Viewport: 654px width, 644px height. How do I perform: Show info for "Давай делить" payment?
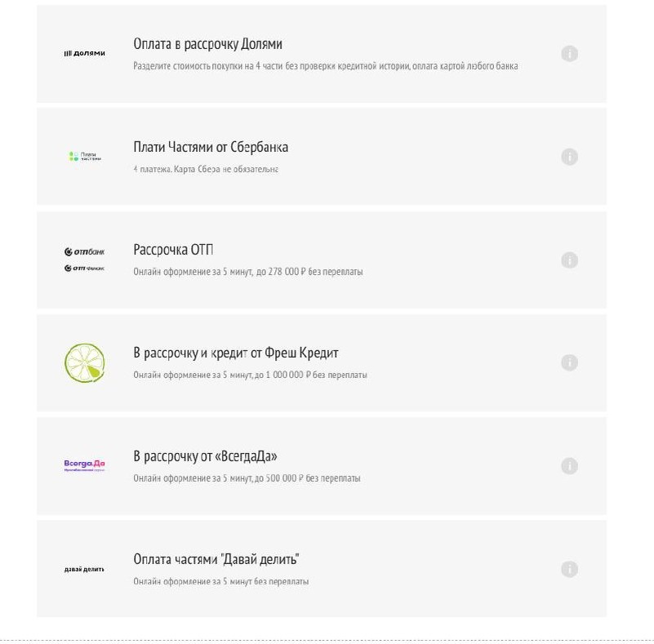coord(570,569)
